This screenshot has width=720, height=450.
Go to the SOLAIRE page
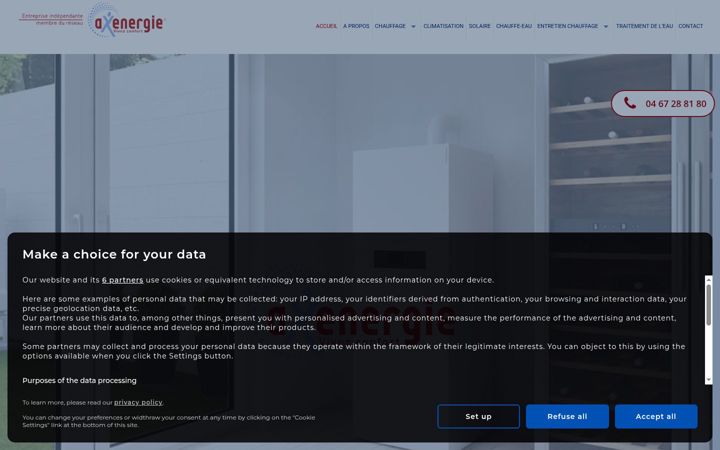click(479, 26)
